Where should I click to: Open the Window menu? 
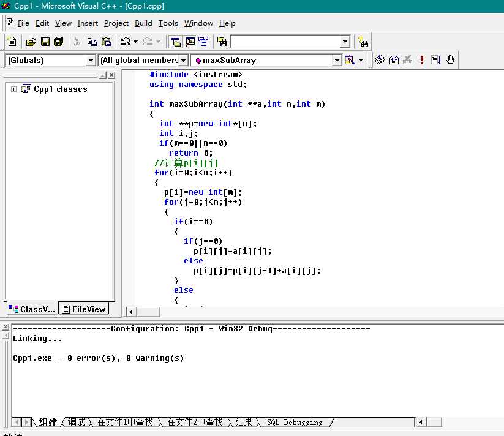pos(198,23)
